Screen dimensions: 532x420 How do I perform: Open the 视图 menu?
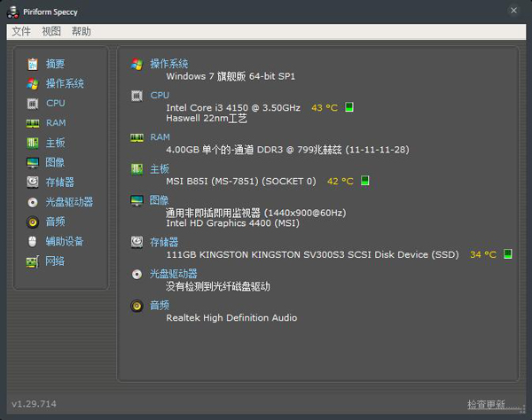point(51,32)
